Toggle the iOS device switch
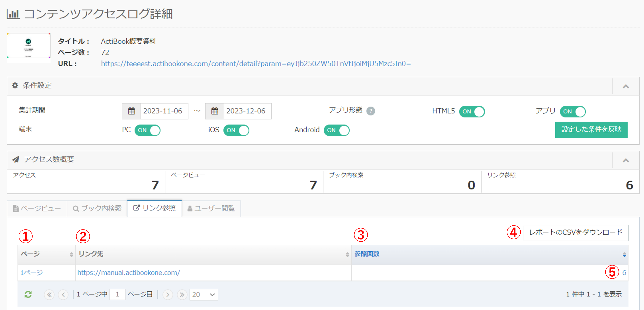Viewport: 644px width, 310px height. (x=236, y=130)
